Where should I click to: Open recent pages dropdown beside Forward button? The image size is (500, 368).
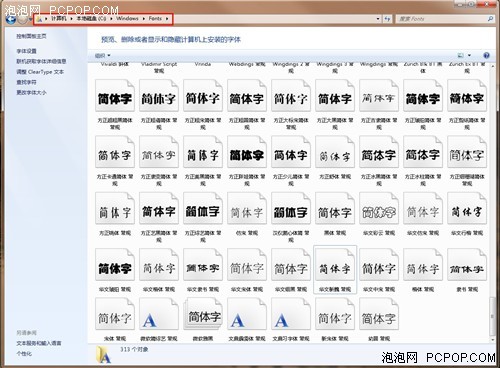point(30,19)
